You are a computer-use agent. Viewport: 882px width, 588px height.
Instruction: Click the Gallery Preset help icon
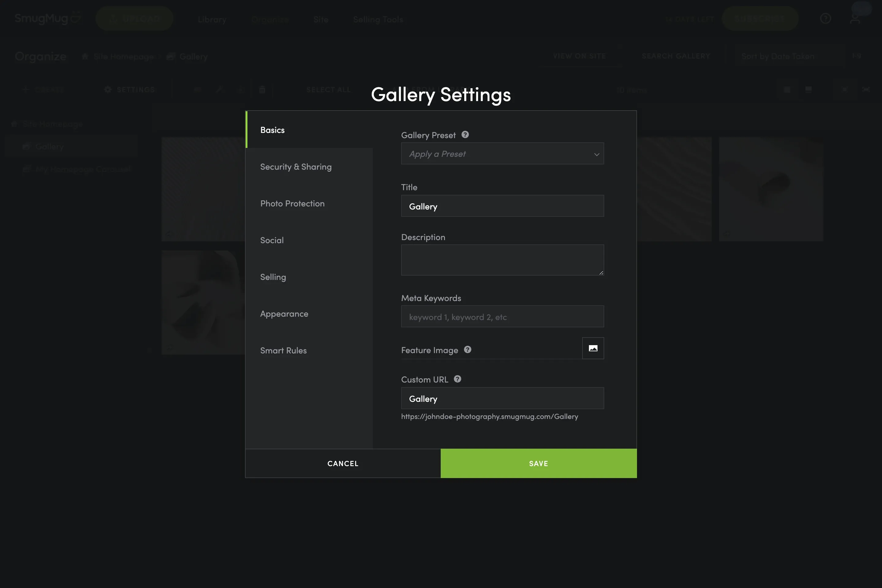click(465, 135)
